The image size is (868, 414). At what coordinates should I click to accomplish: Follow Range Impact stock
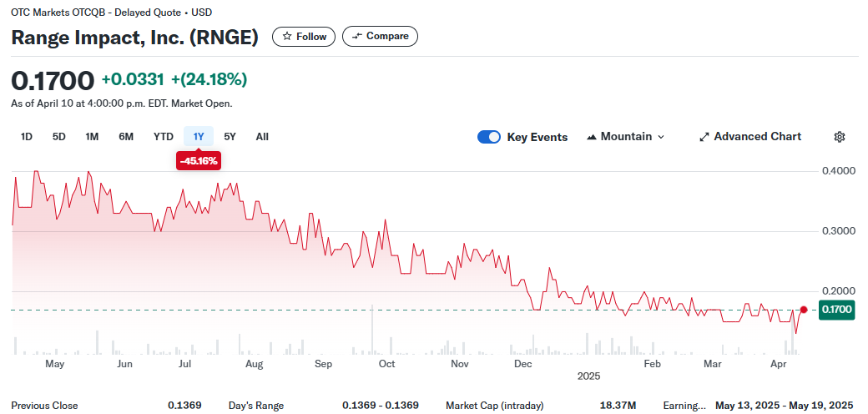point(303,37)
